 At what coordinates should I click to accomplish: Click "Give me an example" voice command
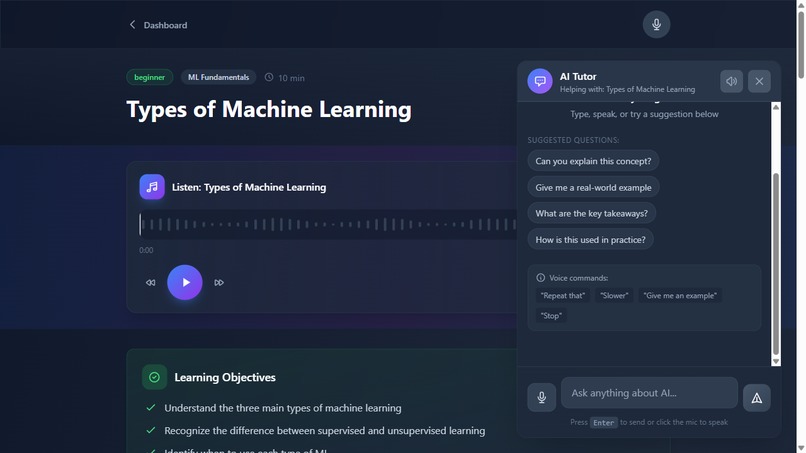tap(680, 296)
